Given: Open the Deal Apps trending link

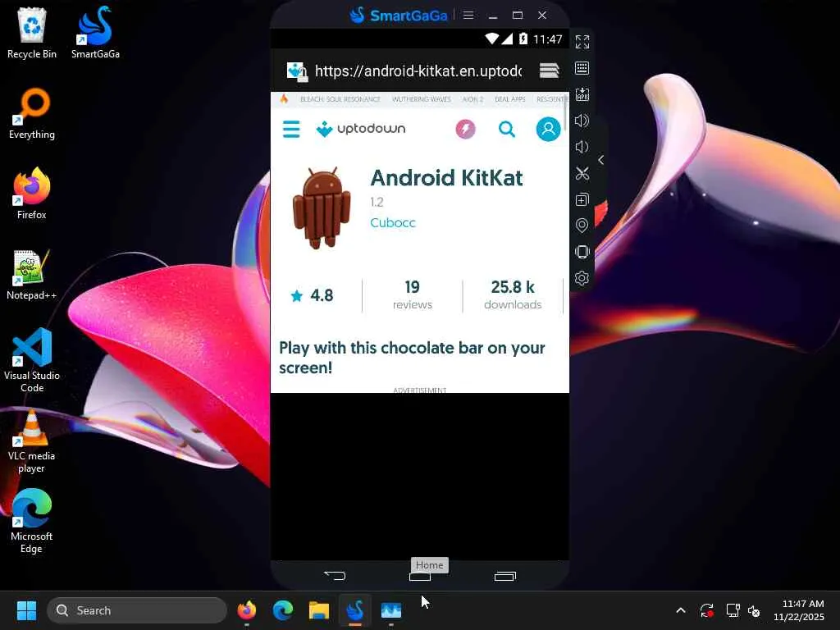Looking at the screenshot, I should [x=510, y=99].
